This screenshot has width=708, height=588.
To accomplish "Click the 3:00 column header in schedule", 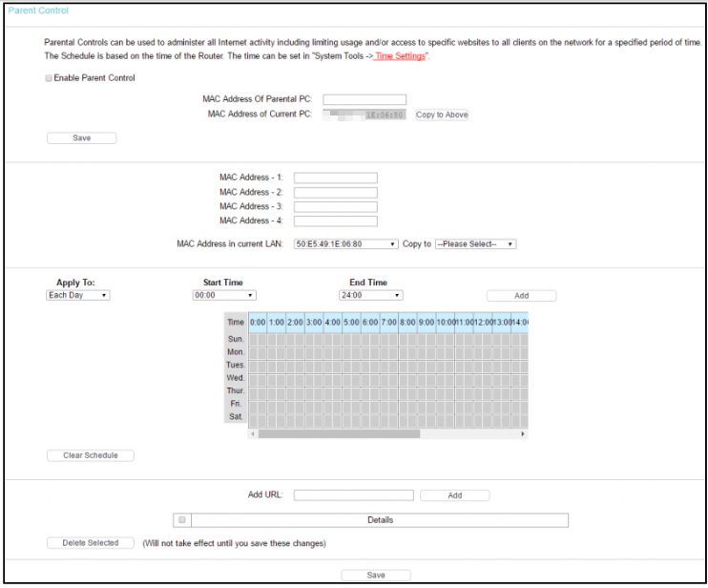I will coord(314,323).
